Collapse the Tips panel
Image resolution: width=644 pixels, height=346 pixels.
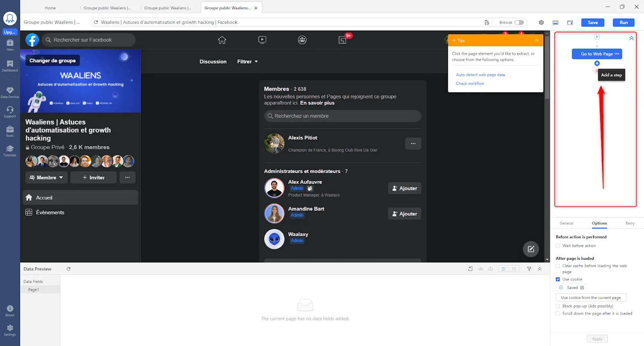click(x=537, y=40)
